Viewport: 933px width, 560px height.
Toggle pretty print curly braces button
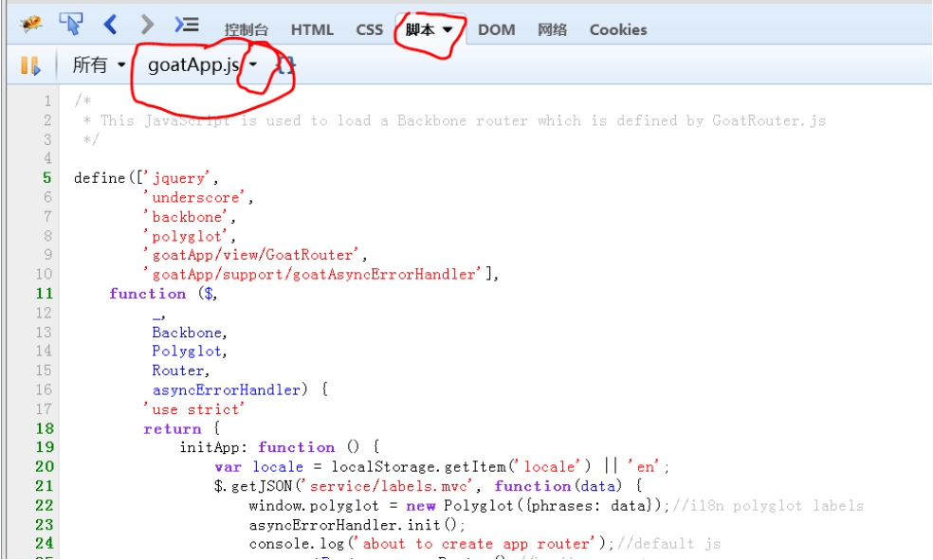tap(285, 64)
